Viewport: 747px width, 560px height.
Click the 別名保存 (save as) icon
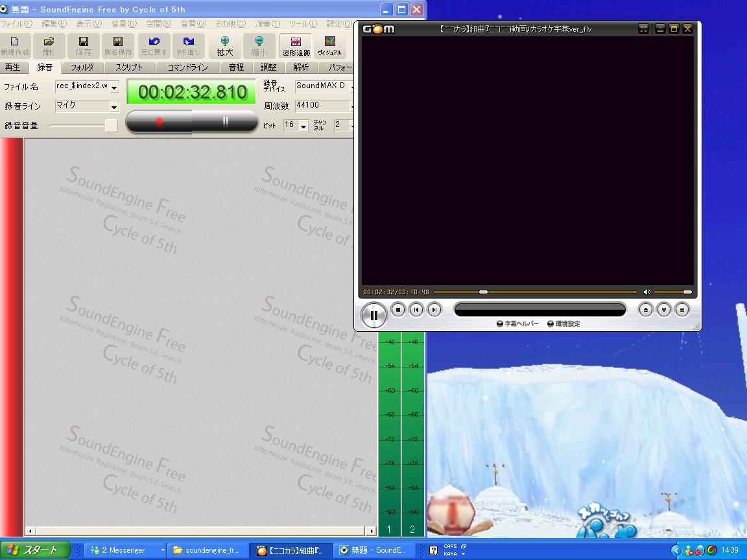point(117,46)
